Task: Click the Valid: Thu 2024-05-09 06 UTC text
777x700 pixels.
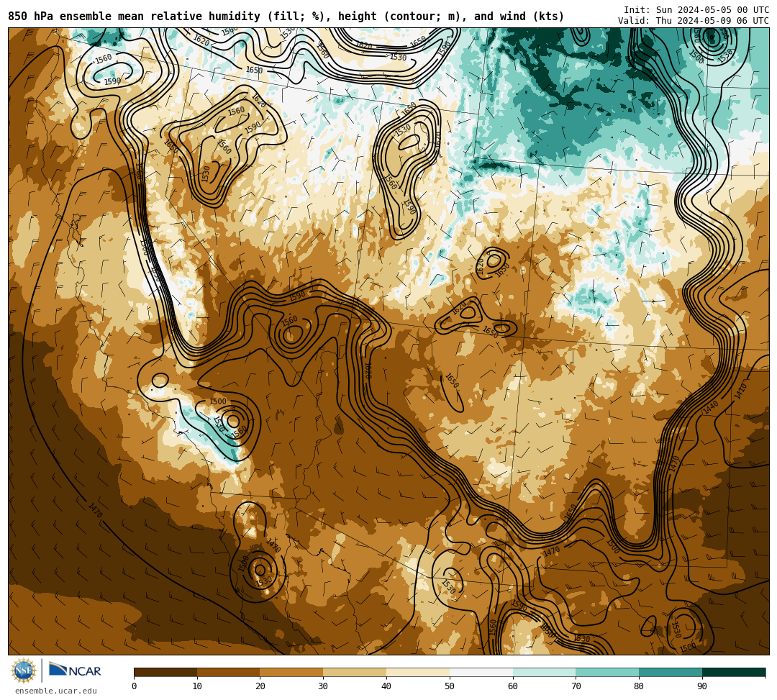Action: click(x=694, y=21)
